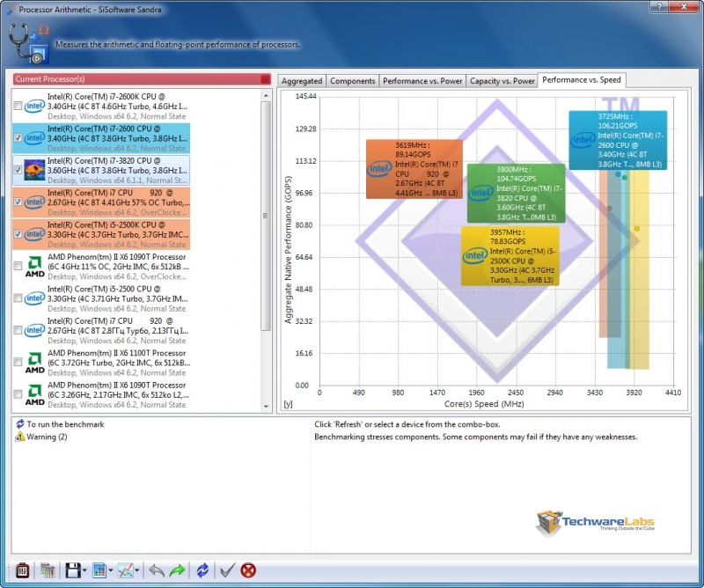Open the line graph icon dropdown arrow
The height and width of the screenshot is (588, 704).
tap(137, 571)
